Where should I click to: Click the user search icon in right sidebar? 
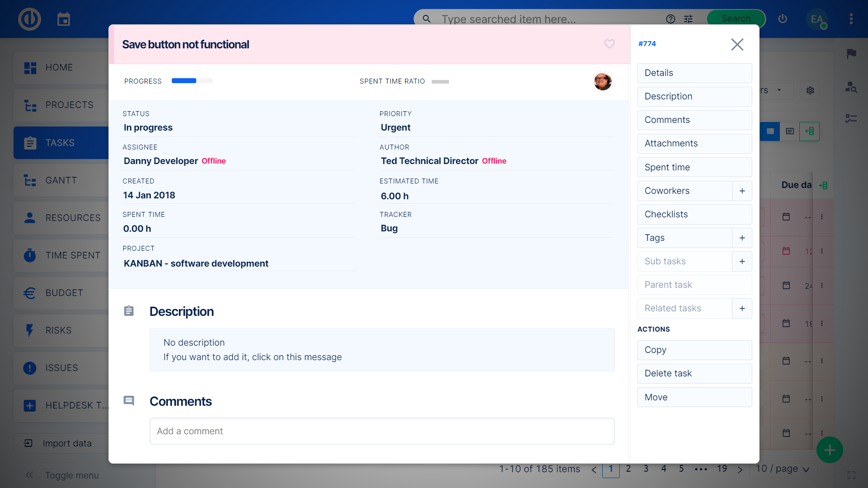coord(851,87)
